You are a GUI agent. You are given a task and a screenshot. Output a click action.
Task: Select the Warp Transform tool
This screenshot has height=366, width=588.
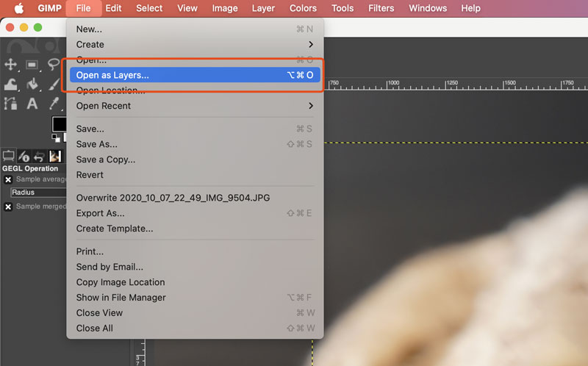(x=10, y=85)
